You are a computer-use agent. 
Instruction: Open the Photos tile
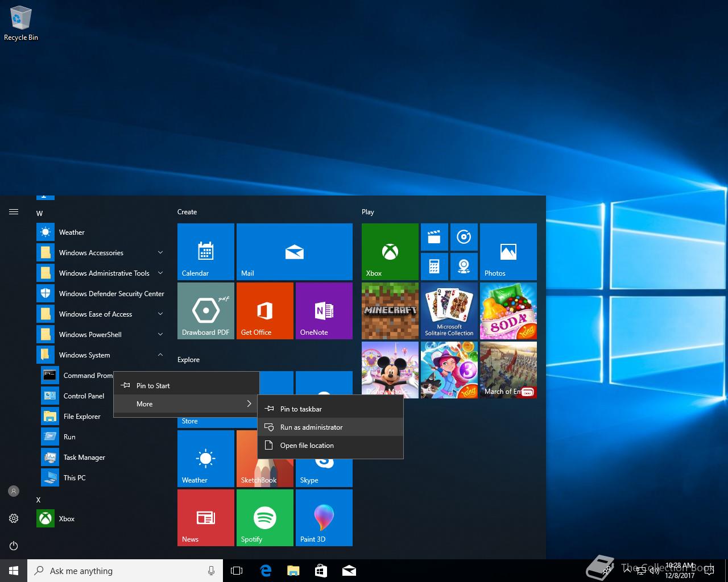click(x=508, y=251)
